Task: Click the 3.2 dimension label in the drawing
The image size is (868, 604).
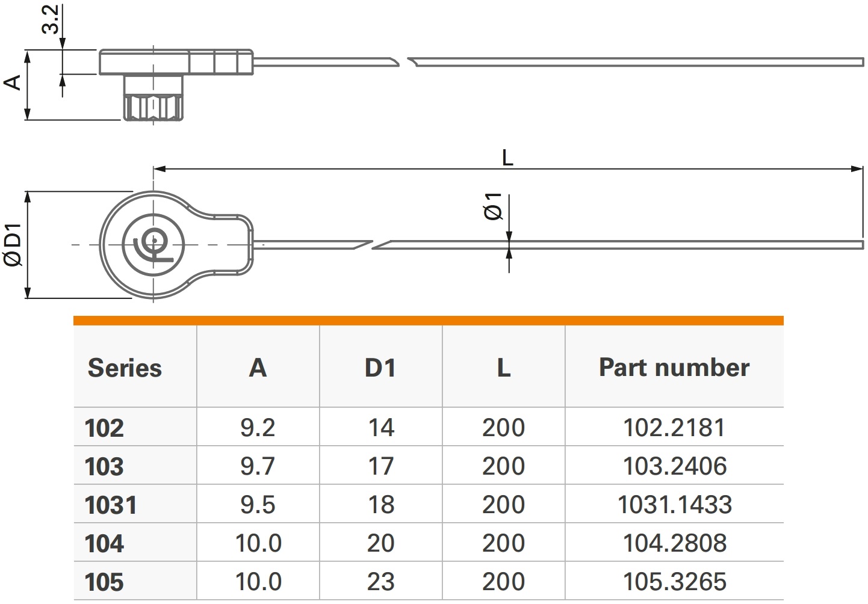Action: pyautogui.click(x=52, y=19)
